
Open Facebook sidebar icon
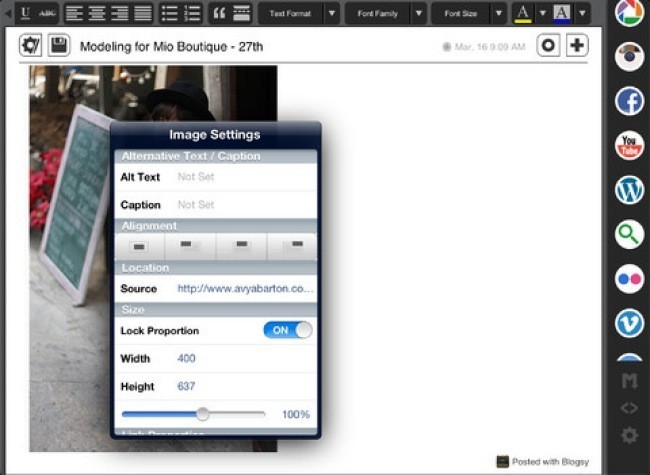click(629, 101)
